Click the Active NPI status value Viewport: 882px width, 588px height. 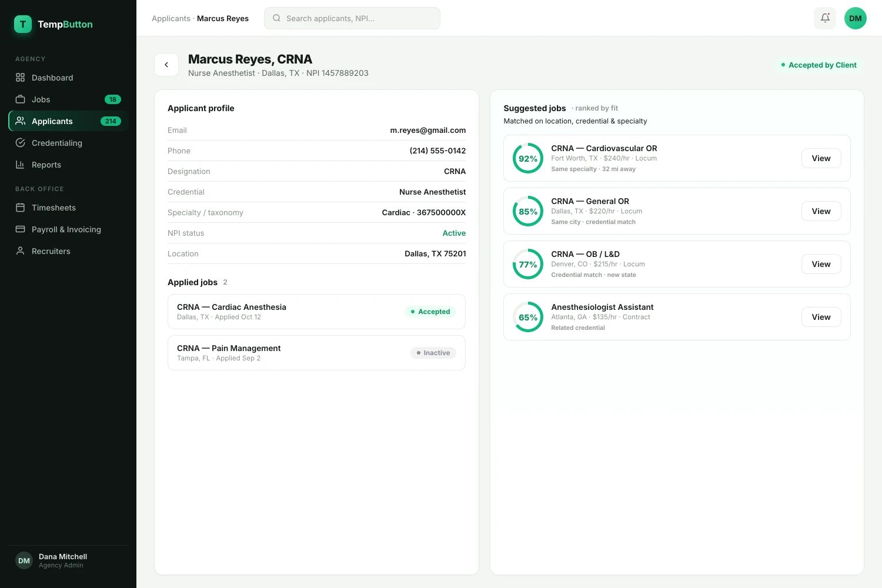point(454,233)
